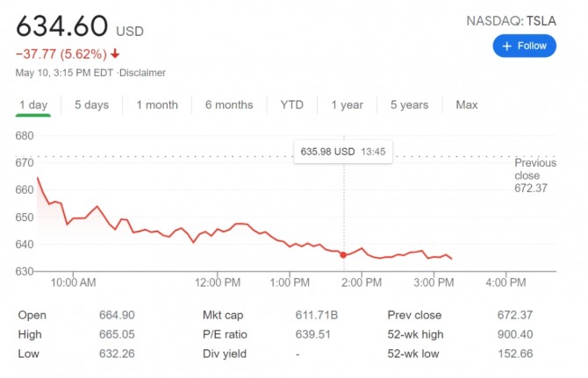The image size is (588, 378).
Task: Click the plus icon on Follow
Action: [x=506, y=46]
